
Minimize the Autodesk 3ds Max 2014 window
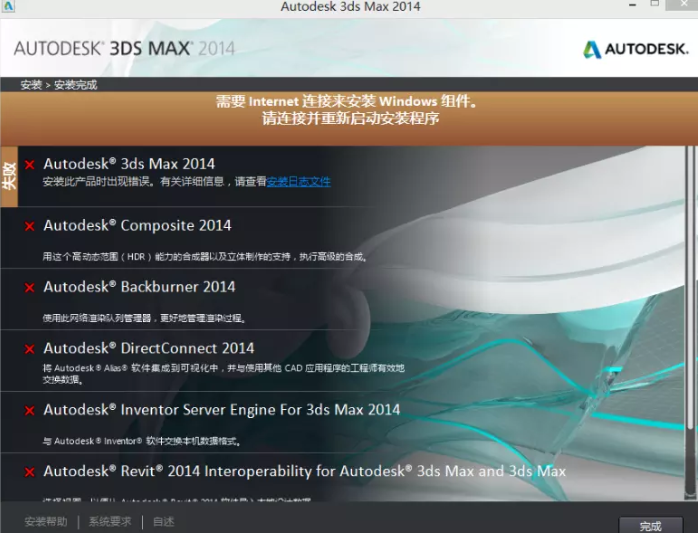(x=632, y=5)
